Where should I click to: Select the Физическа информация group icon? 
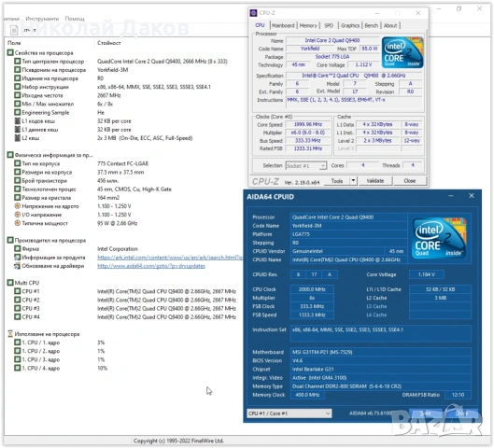coord(10,155)
